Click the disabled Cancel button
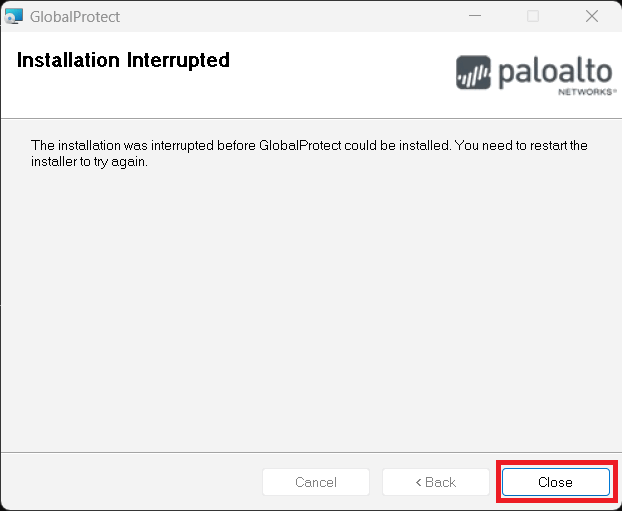 pos(316,482)
